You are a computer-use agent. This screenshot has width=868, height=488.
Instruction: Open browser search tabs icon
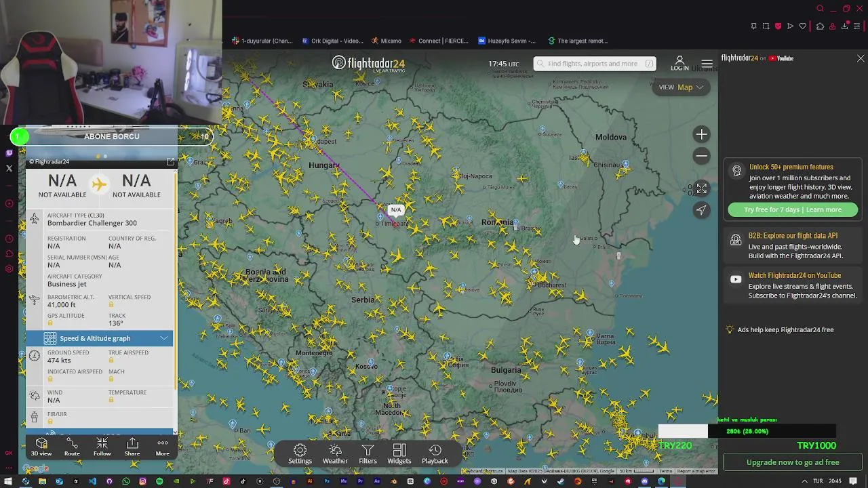point(820,9)
